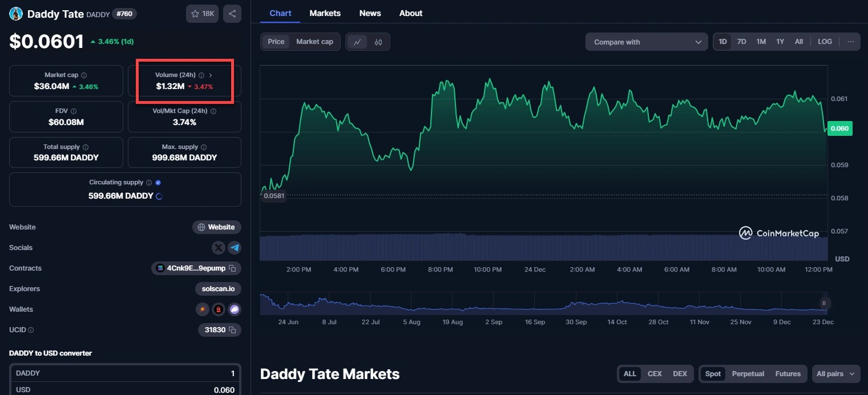
Task: Switch to the Markets tab
Action: tap(325, 13)
